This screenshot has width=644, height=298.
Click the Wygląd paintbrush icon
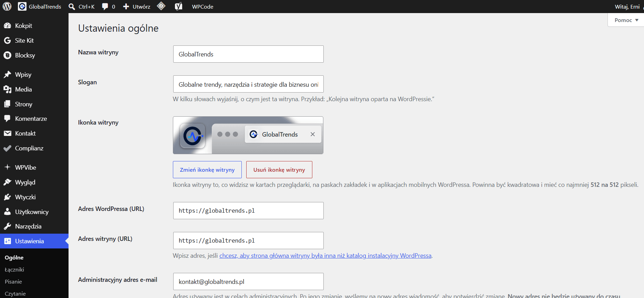(x=7, y=182)
